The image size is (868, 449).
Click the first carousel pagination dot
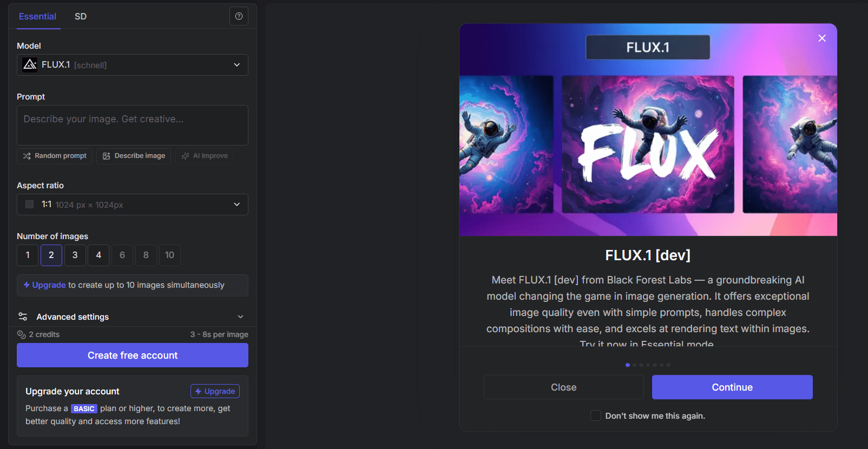(628, 365)
